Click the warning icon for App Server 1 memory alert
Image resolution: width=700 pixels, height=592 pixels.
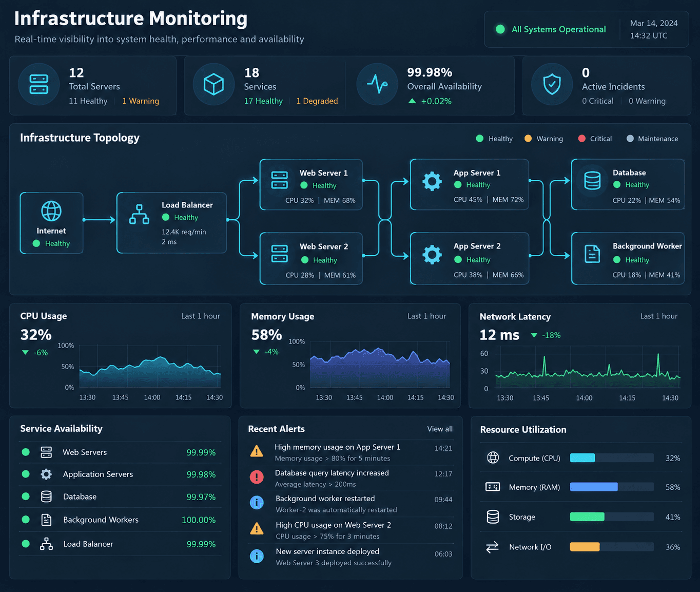257,451
